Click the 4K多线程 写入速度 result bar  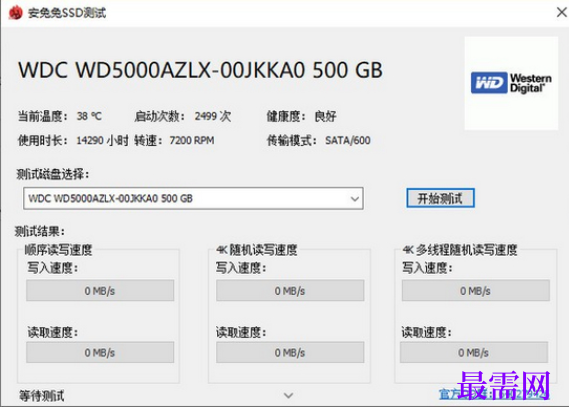coord(476,290)
